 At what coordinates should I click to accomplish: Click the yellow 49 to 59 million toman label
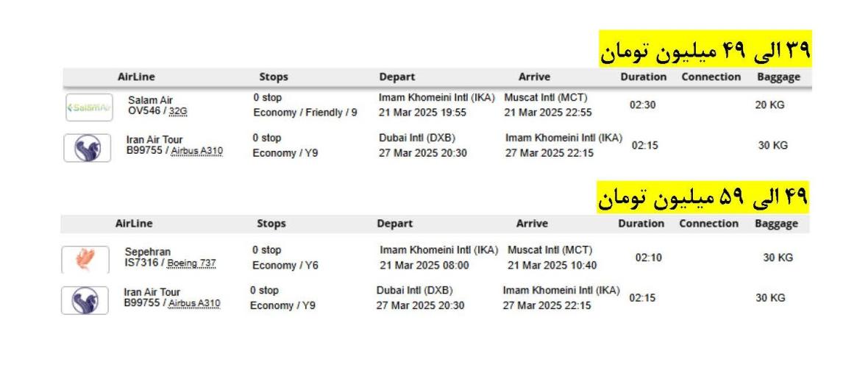(x=702, y=196)
